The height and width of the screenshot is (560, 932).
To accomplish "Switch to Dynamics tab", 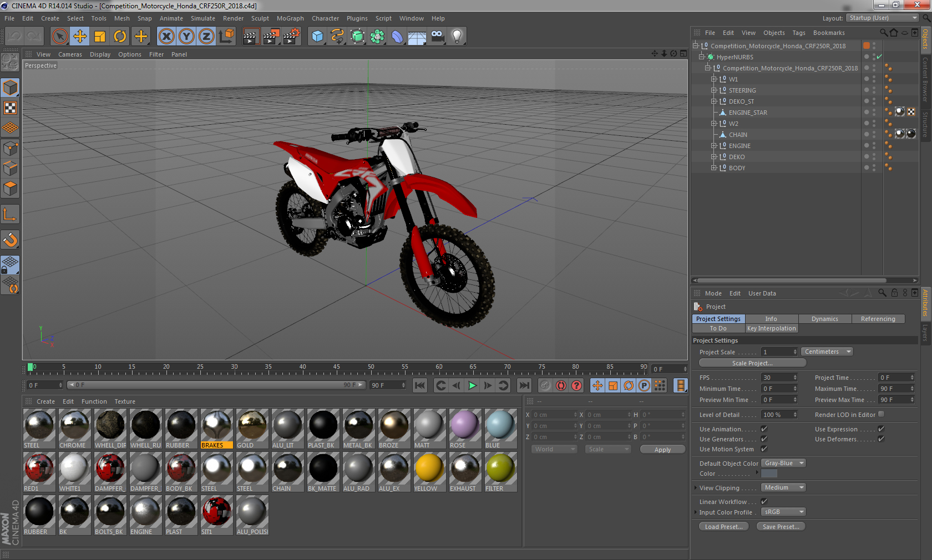I will [x=824, y=319].
